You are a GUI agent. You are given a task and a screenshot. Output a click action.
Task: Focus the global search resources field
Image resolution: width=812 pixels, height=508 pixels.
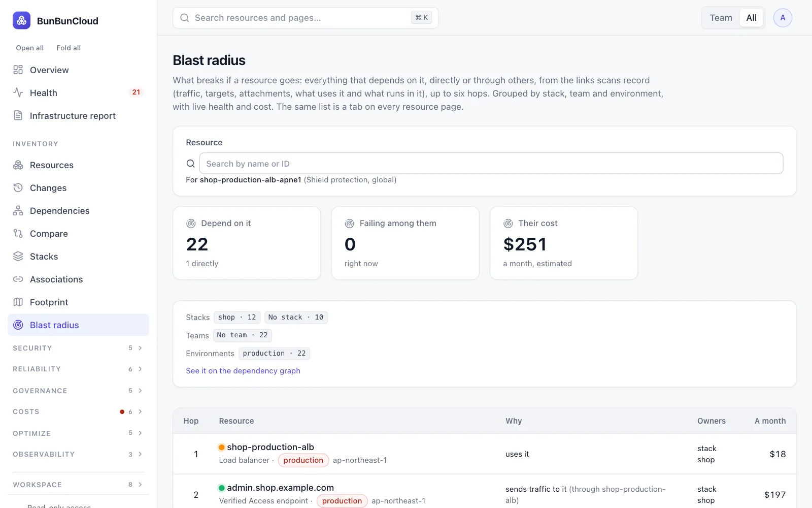click(x=306, y=18)
